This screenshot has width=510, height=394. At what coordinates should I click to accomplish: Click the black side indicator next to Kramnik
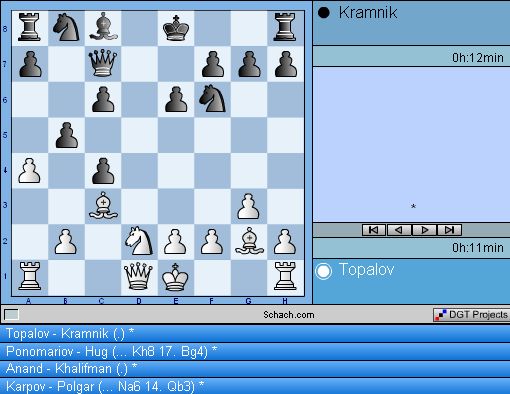(x=323, y=13)
